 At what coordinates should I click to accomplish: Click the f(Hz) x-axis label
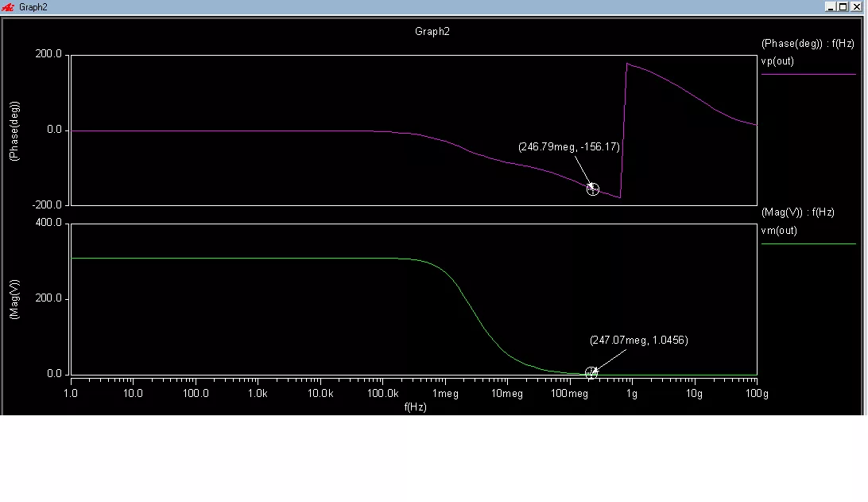[415, 407]
